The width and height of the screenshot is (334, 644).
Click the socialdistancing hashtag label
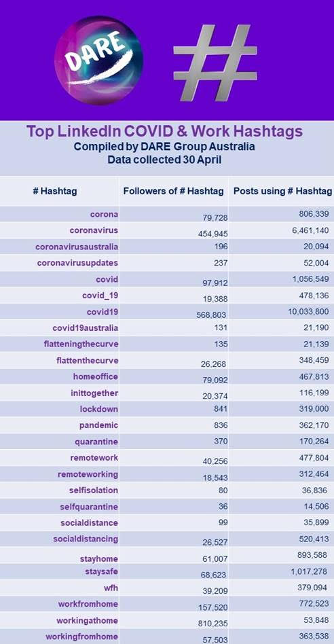click(x=86, y=539)
